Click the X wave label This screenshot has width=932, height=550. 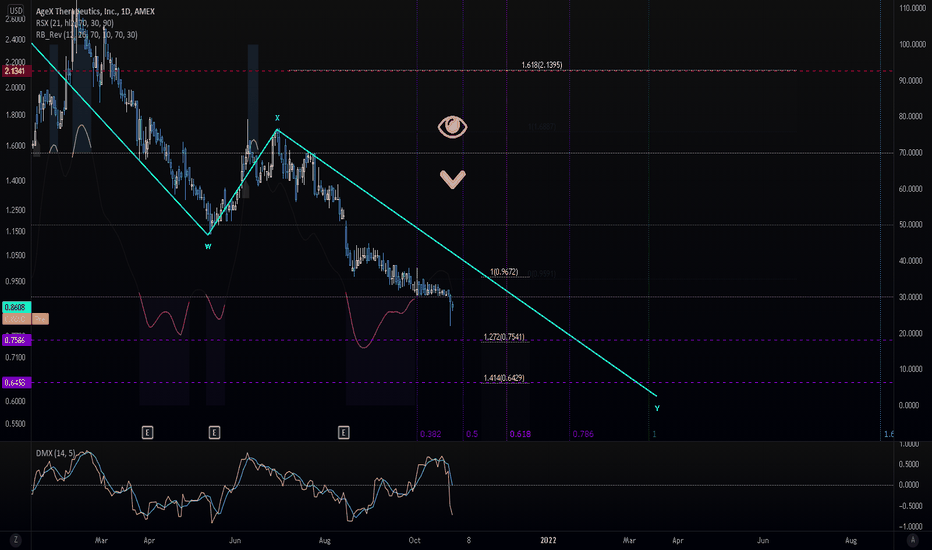[277, 118]
